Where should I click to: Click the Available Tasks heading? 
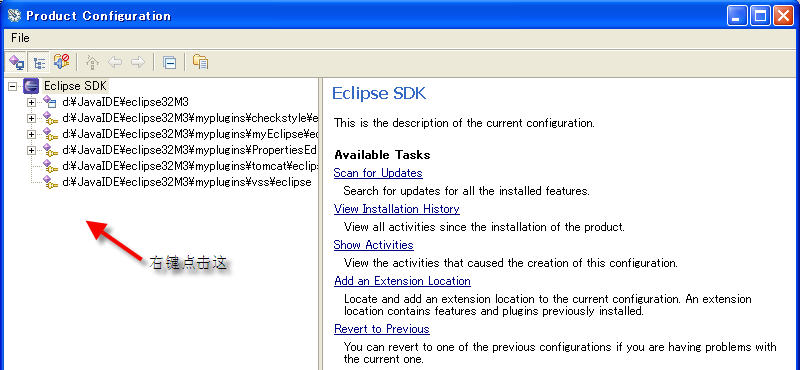tap(383, 155)
